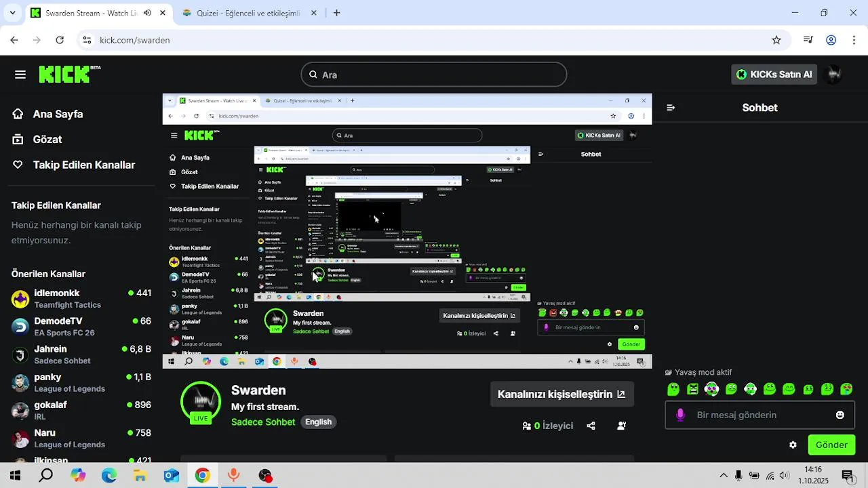Focus the Bir mesaj gönderin input

[x=759, y=415]
